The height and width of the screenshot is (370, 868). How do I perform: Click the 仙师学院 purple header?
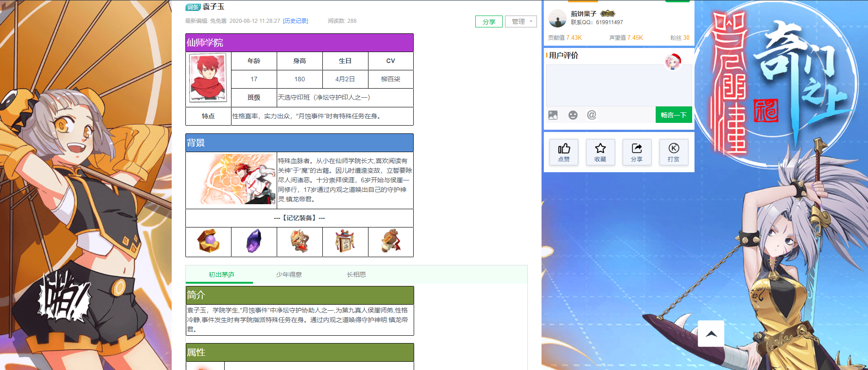300,42
